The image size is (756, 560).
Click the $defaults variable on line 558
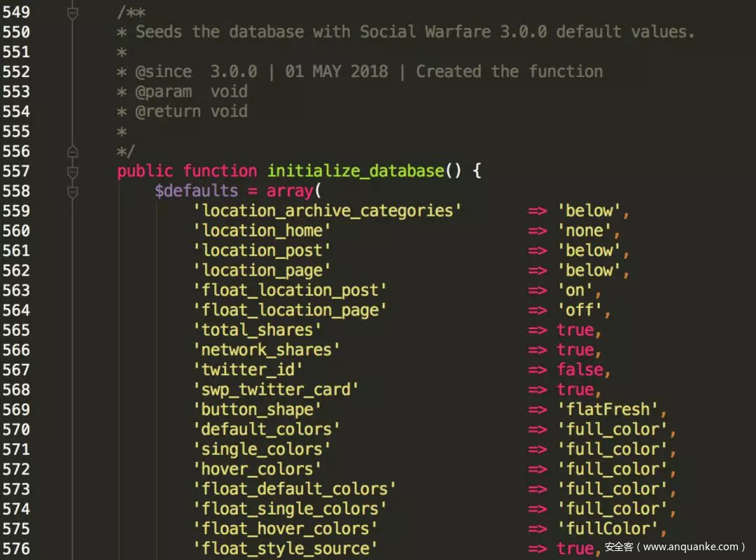[x=196, y=190]
